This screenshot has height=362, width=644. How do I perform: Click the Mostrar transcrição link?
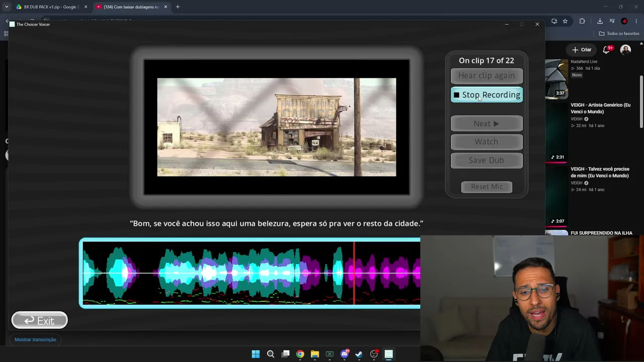tap(35, 339)
